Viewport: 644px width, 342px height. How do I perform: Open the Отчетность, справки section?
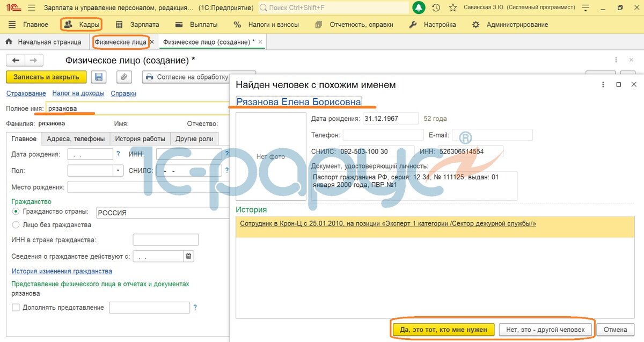(x=354, y=25)
